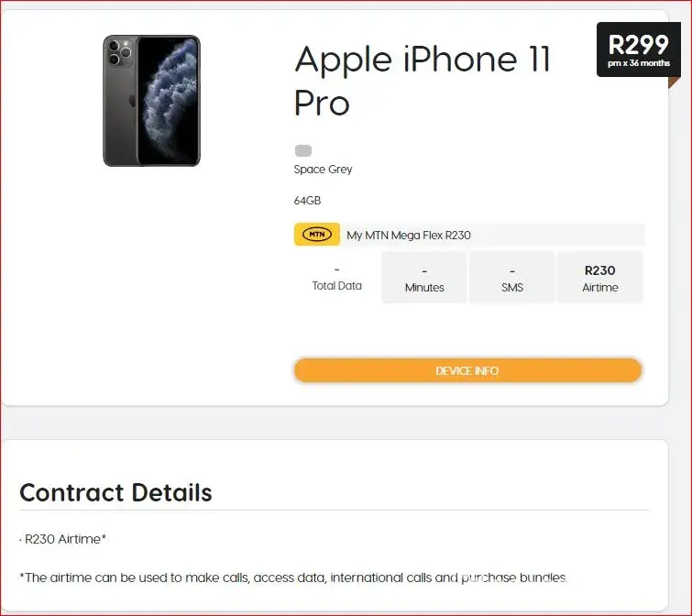Click the Contract Details heading
This screenshot has height=616, width=692.
115,492
